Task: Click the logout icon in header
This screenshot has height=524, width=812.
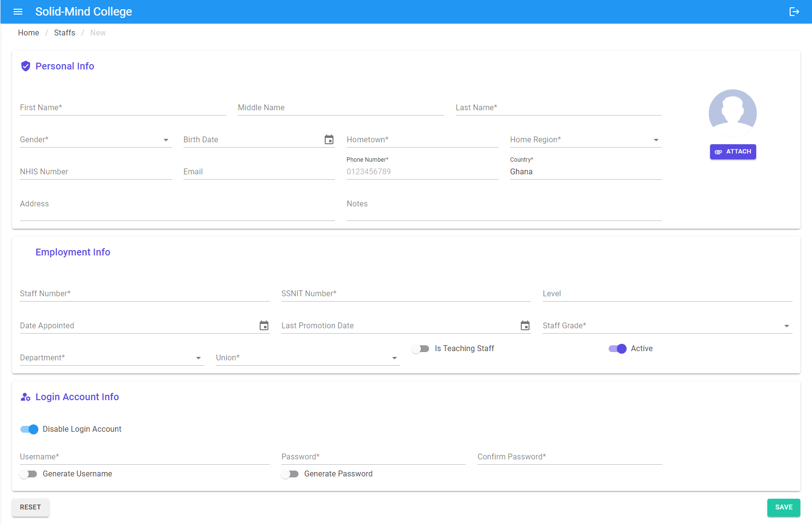Action: 794,12
